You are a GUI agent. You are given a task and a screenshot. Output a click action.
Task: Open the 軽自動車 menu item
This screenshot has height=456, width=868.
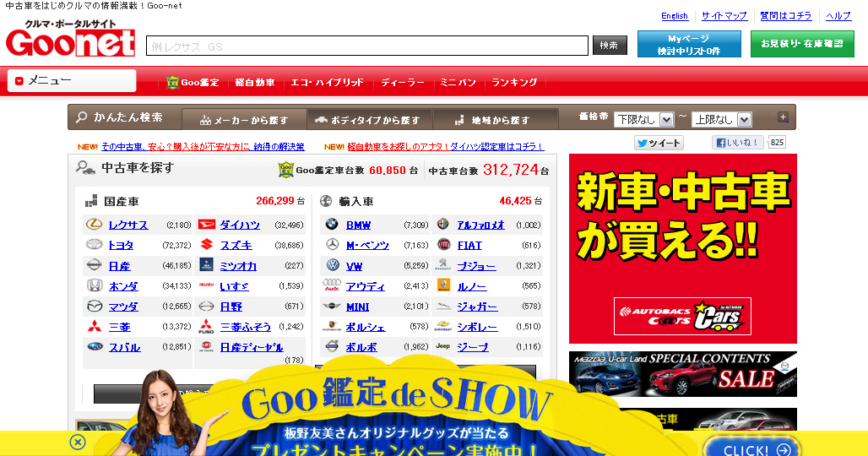click(255, 83)
